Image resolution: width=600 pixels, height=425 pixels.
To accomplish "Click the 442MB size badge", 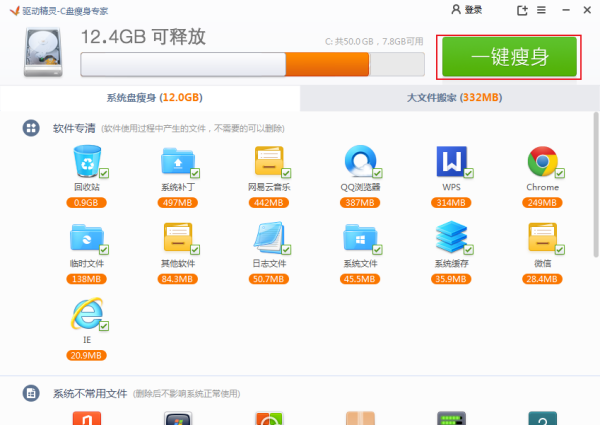I will click(269, 202).
